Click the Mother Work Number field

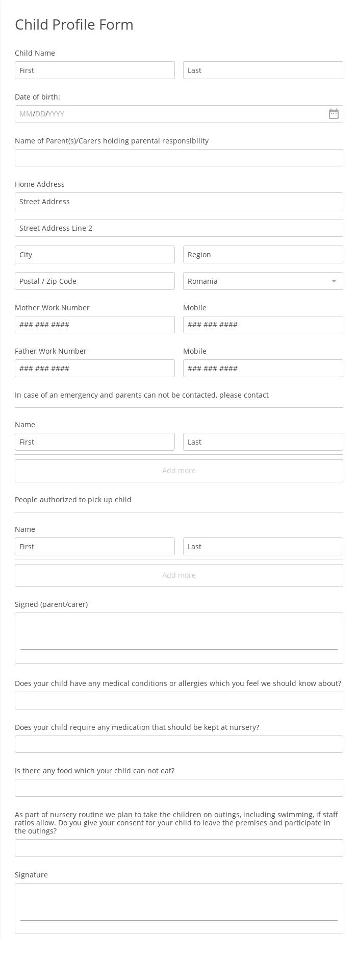pos(95,325)
